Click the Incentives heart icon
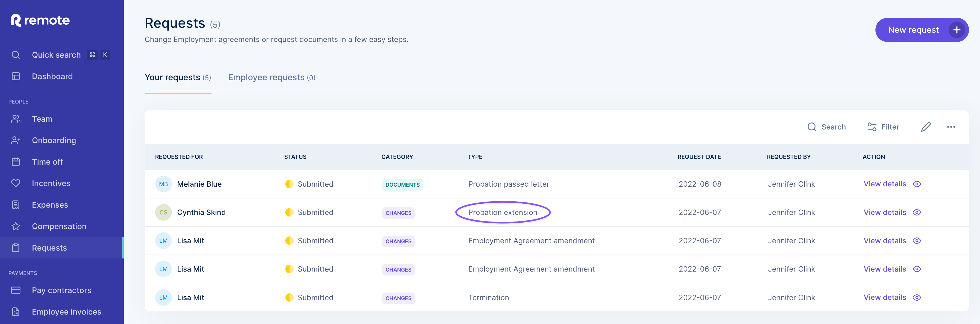Viewport: 980px width, 324px height. tap(16, 183)
